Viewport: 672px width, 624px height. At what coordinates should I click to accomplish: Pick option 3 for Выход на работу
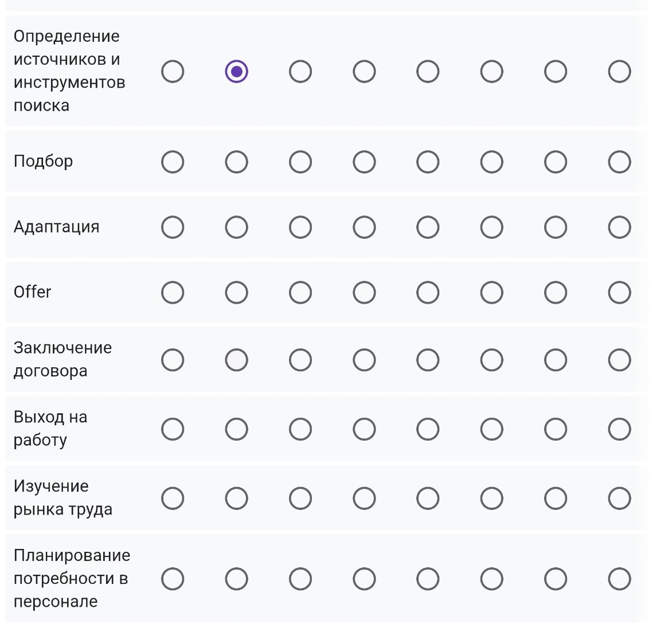pos(300,428)
